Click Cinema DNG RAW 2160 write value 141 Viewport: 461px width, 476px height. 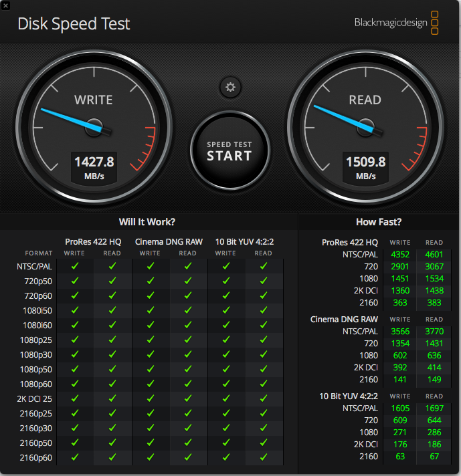pyautogui.click(x=400, y=380)
